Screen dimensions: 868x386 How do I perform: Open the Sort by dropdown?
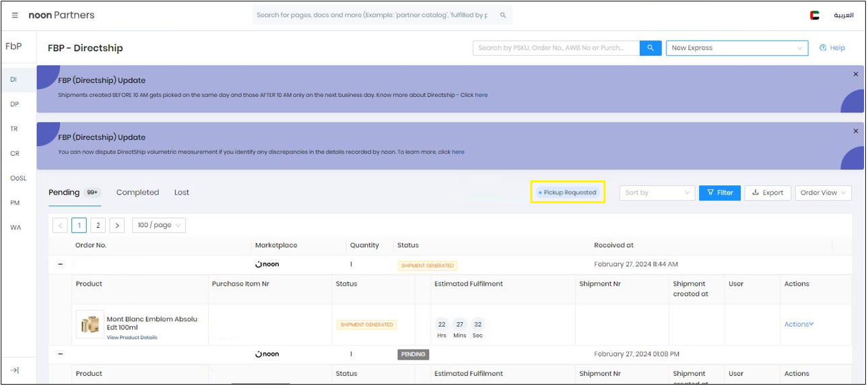point(657,193)
